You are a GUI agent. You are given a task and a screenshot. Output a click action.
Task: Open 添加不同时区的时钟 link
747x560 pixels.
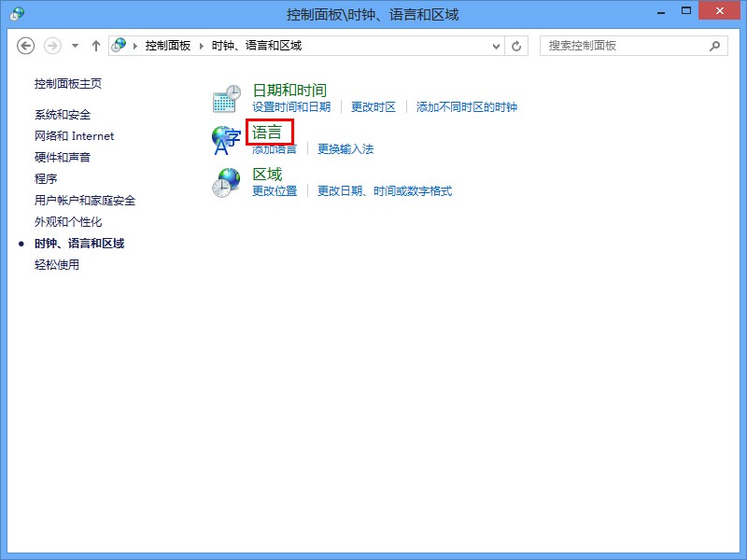[x=467, y=107]
